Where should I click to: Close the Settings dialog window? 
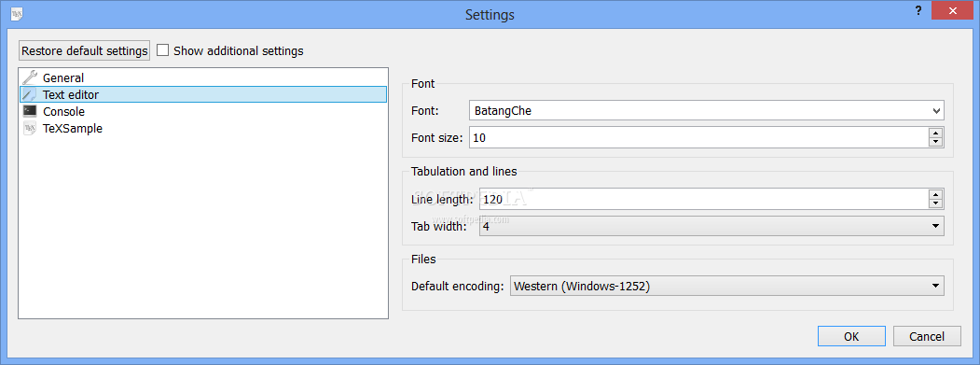(953, 10)
